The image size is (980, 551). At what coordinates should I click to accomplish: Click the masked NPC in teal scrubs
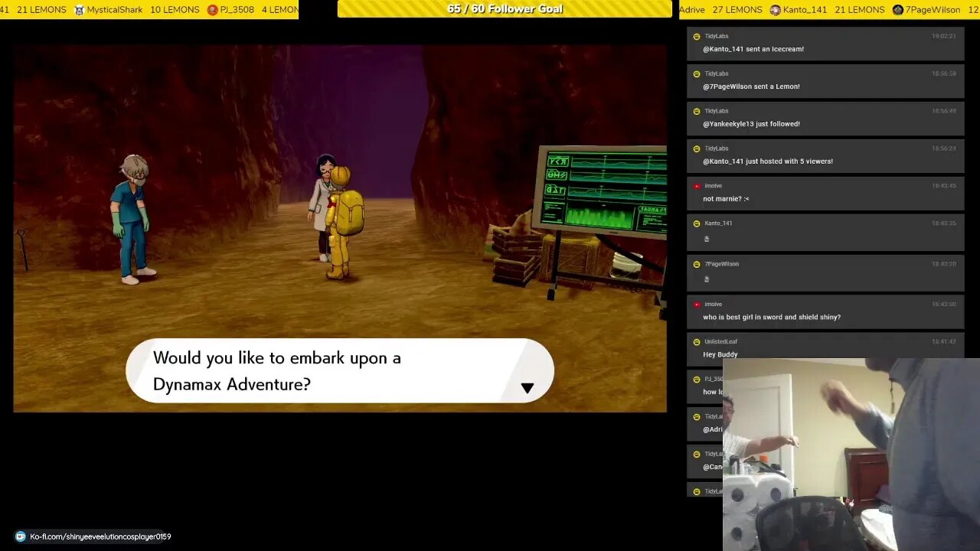pos(135,220)
